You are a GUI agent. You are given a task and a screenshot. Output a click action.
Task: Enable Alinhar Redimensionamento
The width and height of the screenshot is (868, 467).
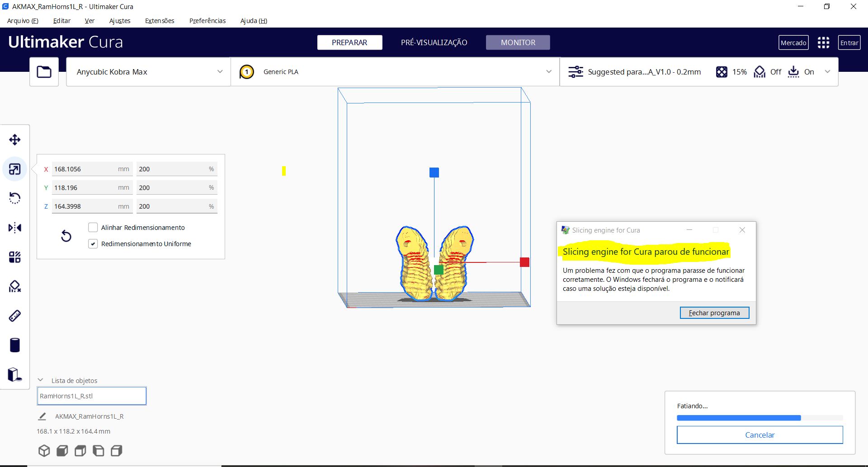pyautogui.click(x=93, y=227)
